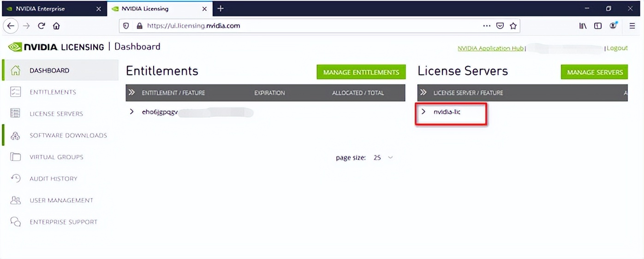Reload the page with browser refresh icon
644x259 pixels.
(42, 26)
